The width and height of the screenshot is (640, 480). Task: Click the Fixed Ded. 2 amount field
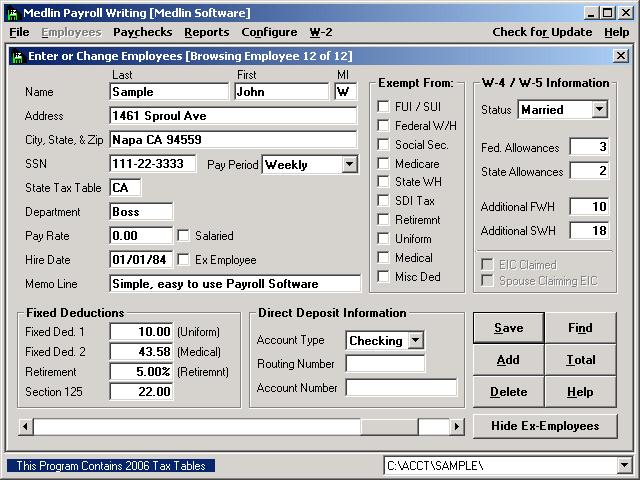coord(141,351)
